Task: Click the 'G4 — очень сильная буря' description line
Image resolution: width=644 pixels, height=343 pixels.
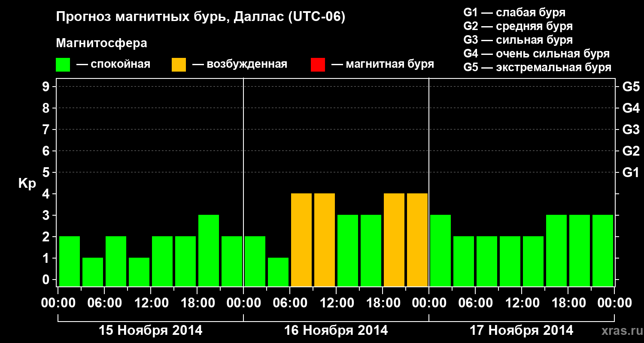Action: pyautogui.click(x=537, y=54)
